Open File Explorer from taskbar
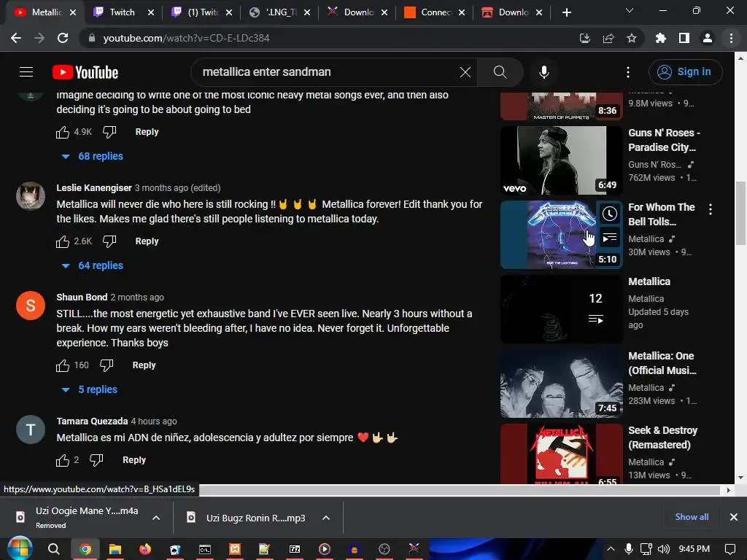Screen dimensions: 747x560 [115, 549]
